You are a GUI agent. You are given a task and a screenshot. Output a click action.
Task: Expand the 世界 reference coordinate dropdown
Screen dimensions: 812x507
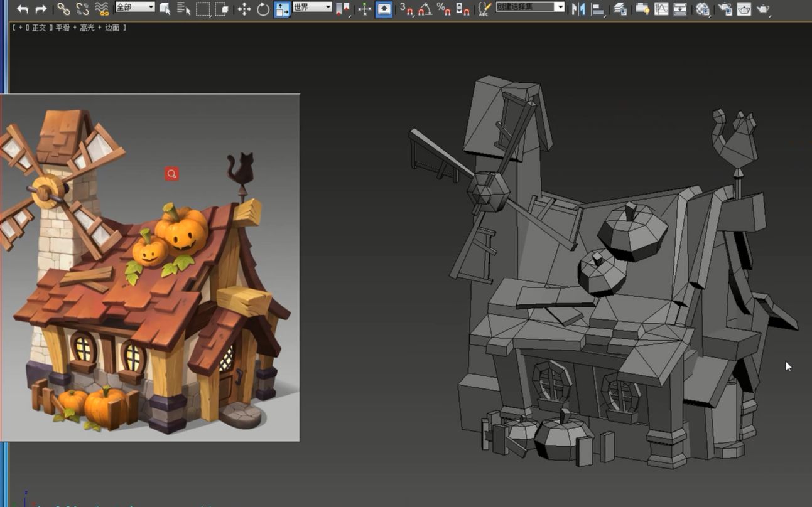click(x=312, y=7)
